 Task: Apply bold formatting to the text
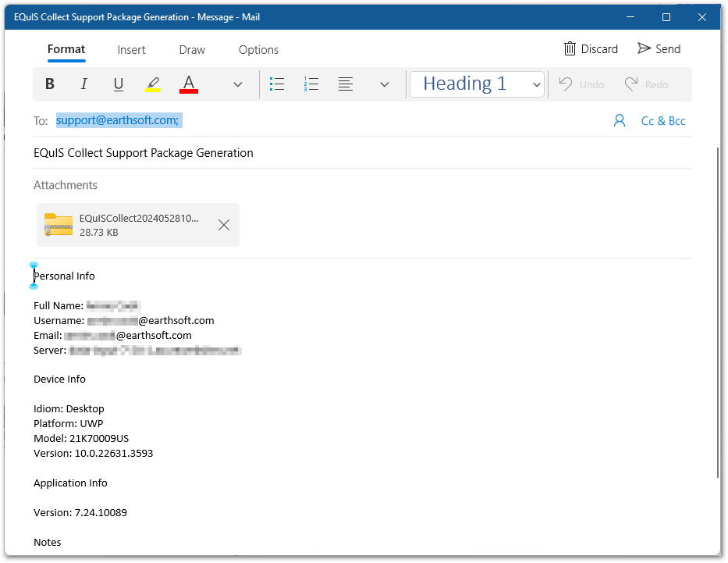click(x=49, y=84)
